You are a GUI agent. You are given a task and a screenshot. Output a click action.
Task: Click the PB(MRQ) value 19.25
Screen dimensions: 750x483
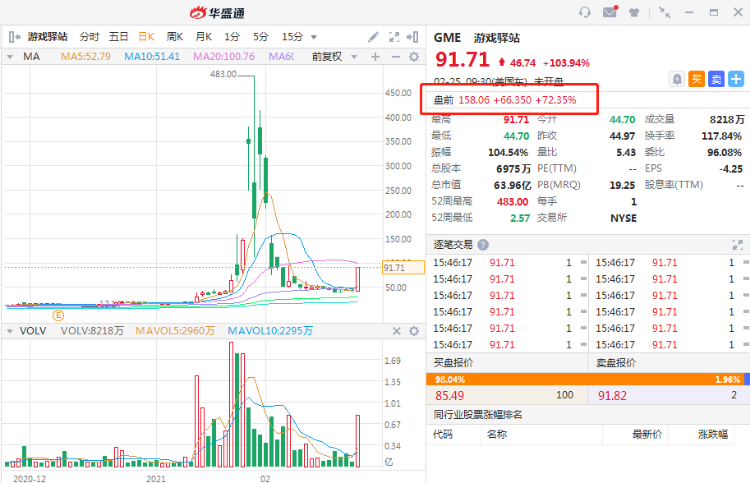[622, 185]
